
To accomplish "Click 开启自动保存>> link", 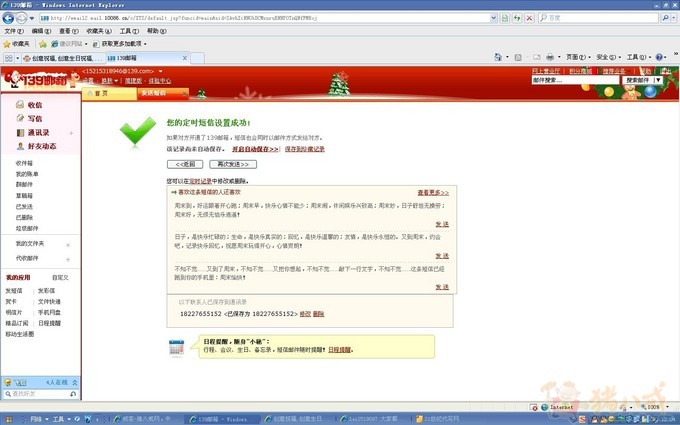I will pyautogui.click(x=255, y=149).
